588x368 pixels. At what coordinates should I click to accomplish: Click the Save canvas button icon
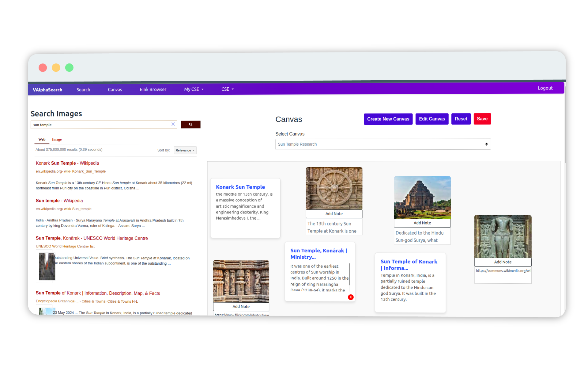click(x=482, y=119)
